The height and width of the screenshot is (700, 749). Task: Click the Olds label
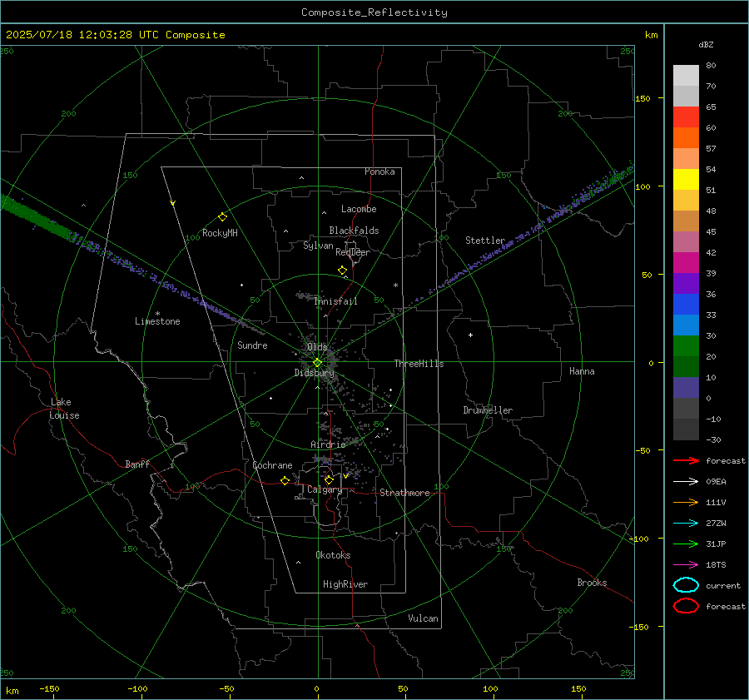317,347
